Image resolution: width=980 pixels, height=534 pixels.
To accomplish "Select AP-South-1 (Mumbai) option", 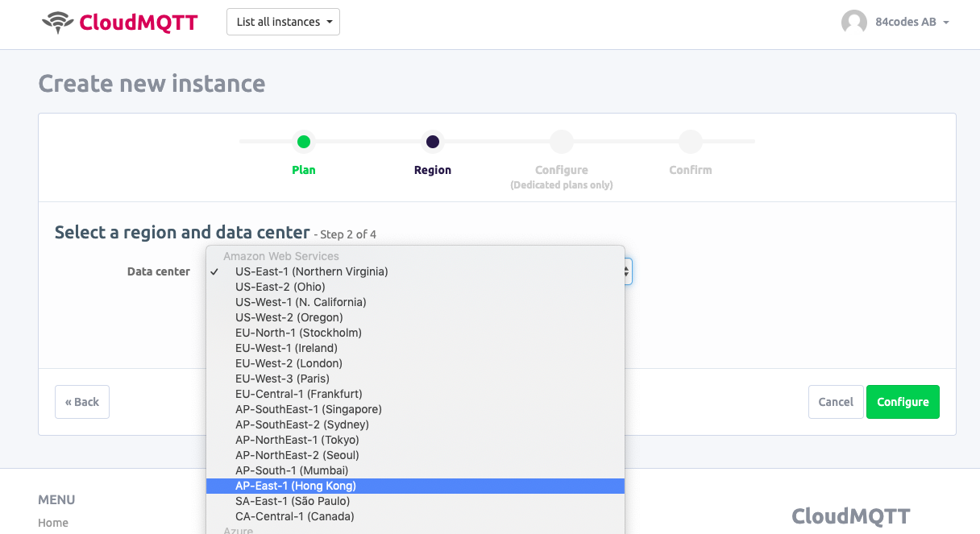I will (x=415, y=470).
